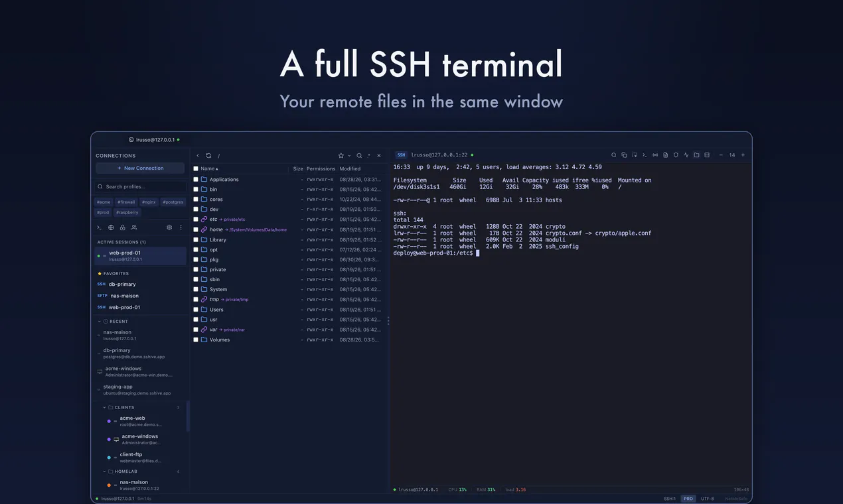Click the terminal prompt icon in sidebar filter row

(x=100, y=227)
